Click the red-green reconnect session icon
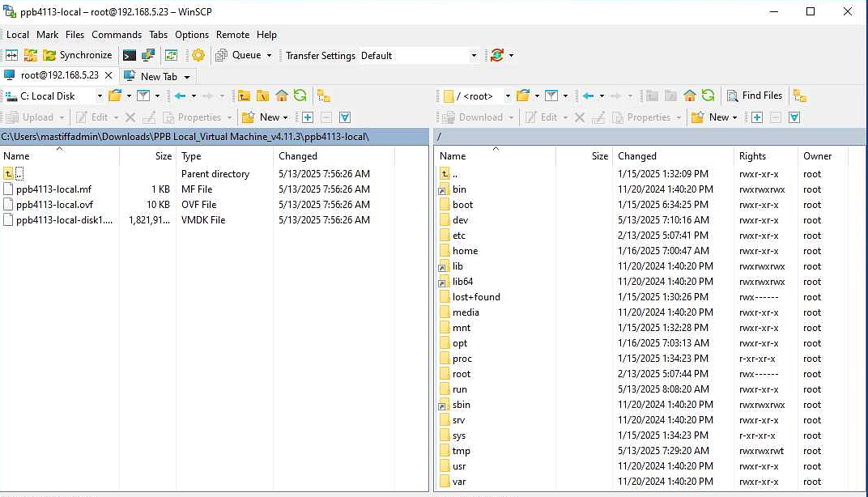This screenshot has height=497, width=868. coord(497,55)
